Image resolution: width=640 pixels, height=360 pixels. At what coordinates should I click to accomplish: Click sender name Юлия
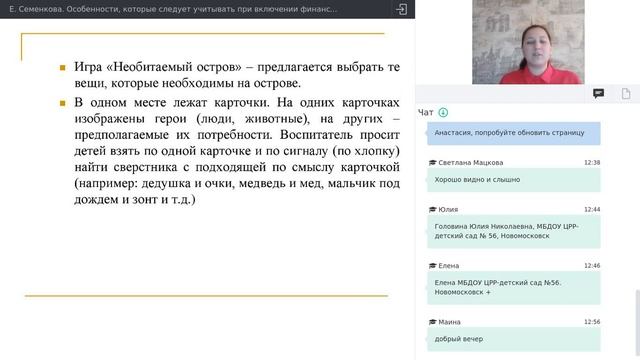pyautogui.click(x=448, y=209)
